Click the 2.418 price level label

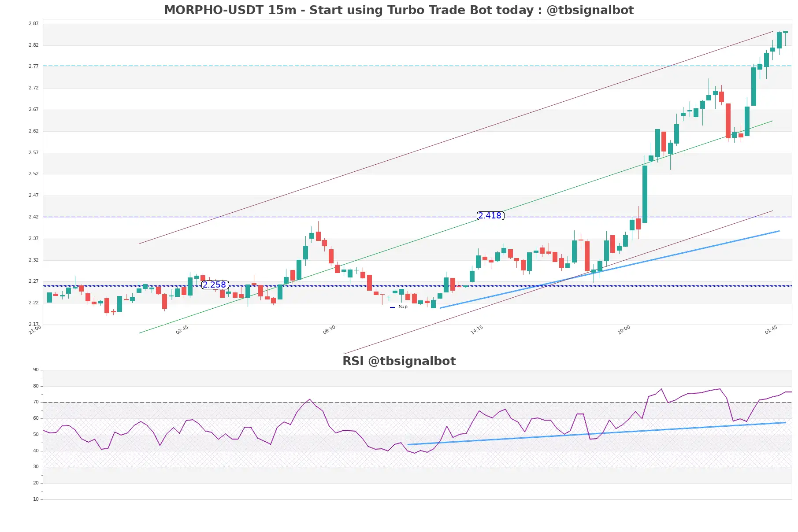pyautogui.click(x=490, y=215)
